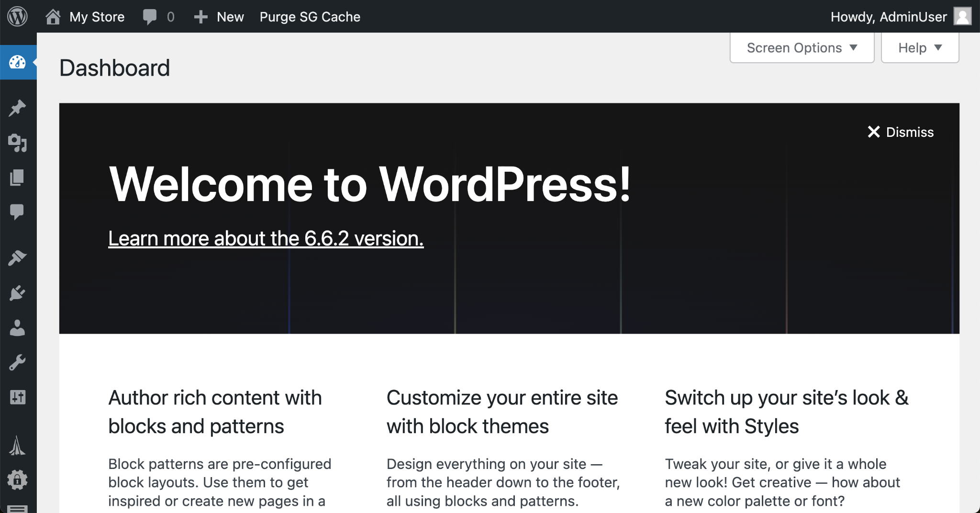Click the comments count 0
This screenshot has height=513, width=980.
(x=171, y=17)
